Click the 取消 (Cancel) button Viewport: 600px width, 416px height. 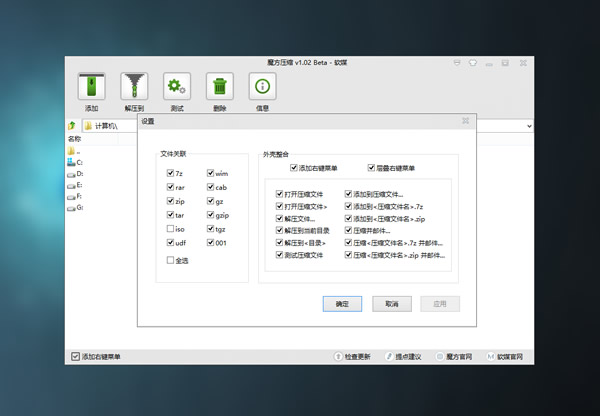(x=391, y=303)
